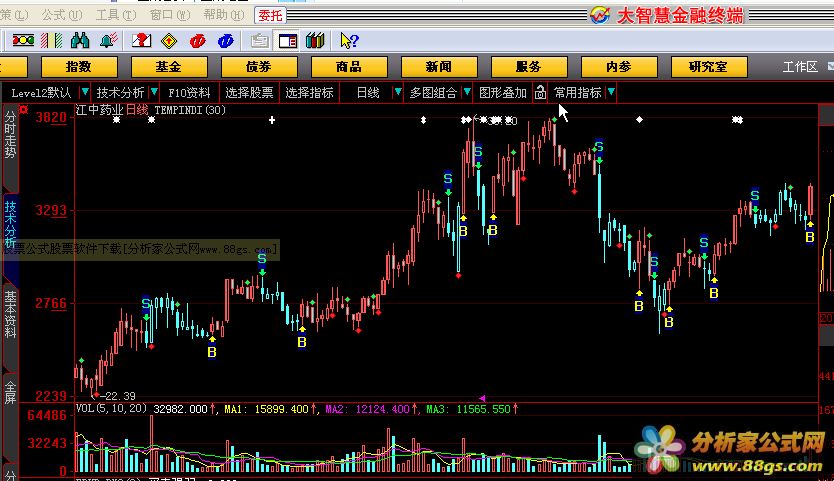The image size is (834, 481).
Task: Click the 选择股票 toolbar item
Action: point(249,93)
